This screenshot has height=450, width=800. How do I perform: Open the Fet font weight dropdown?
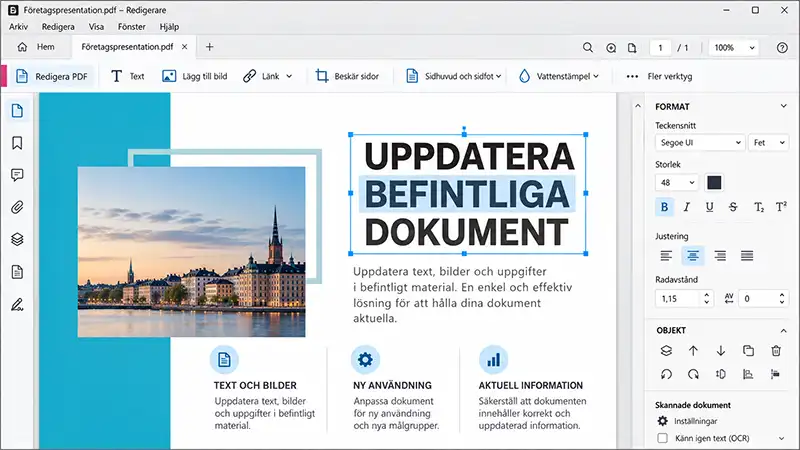click(768, 143)
